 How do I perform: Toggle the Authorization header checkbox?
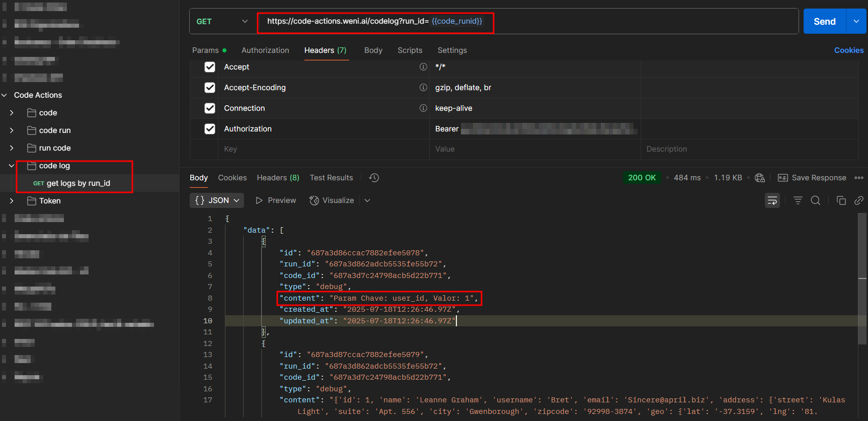click(210, 129)
